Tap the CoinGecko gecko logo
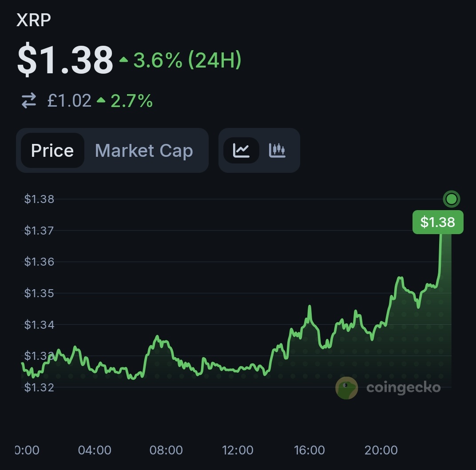 point(346,387)
